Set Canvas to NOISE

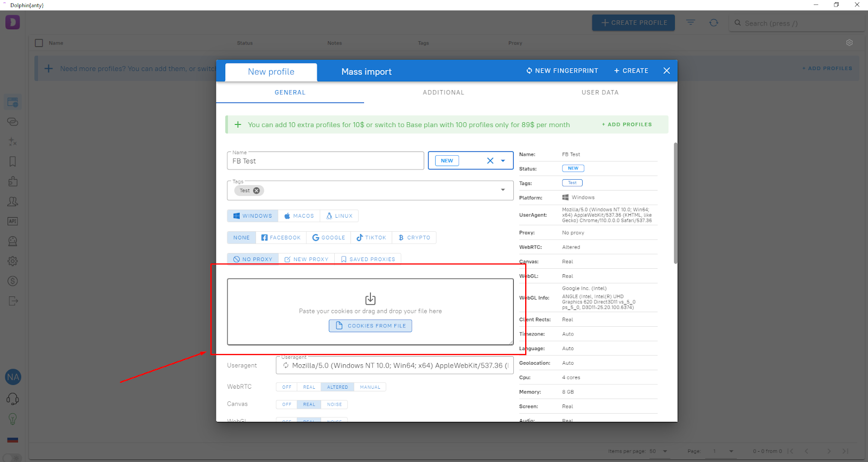335,404
